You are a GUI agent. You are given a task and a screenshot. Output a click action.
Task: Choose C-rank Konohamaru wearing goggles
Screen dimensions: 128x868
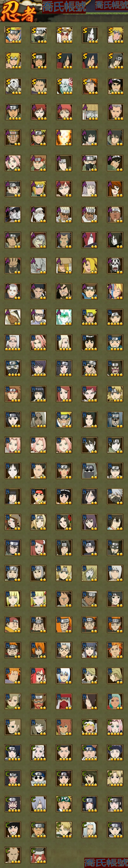(64, 803)
